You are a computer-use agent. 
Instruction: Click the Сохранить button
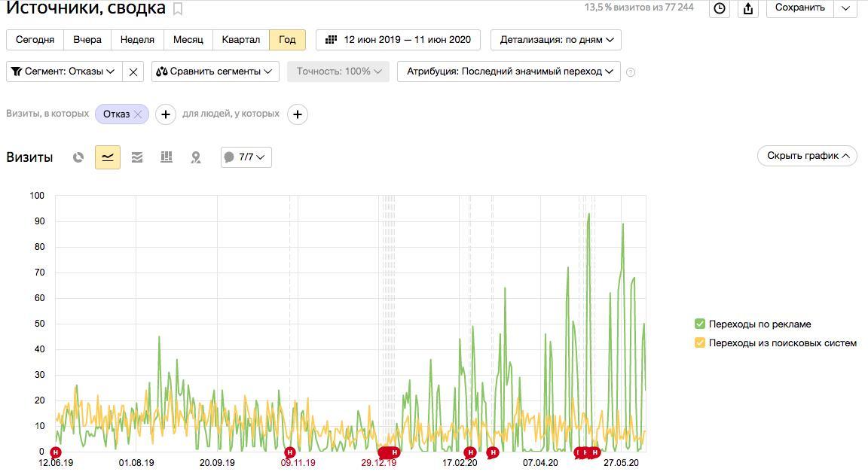(799, 8)
